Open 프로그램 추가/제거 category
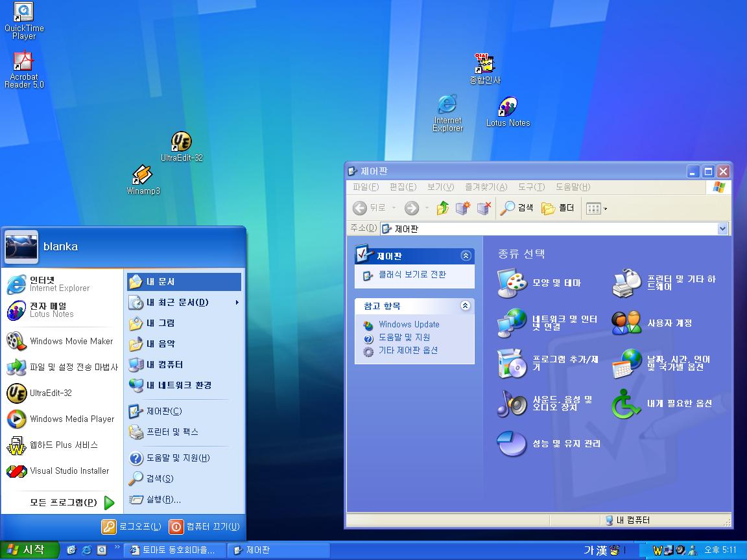Viewport: 747px width, 560px height. coord(512,363)
